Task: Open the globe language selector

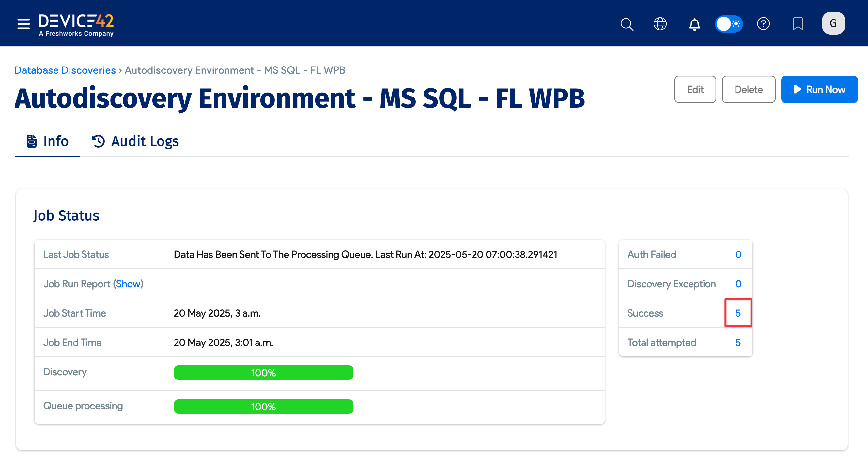Action: (x=660, y=24)
